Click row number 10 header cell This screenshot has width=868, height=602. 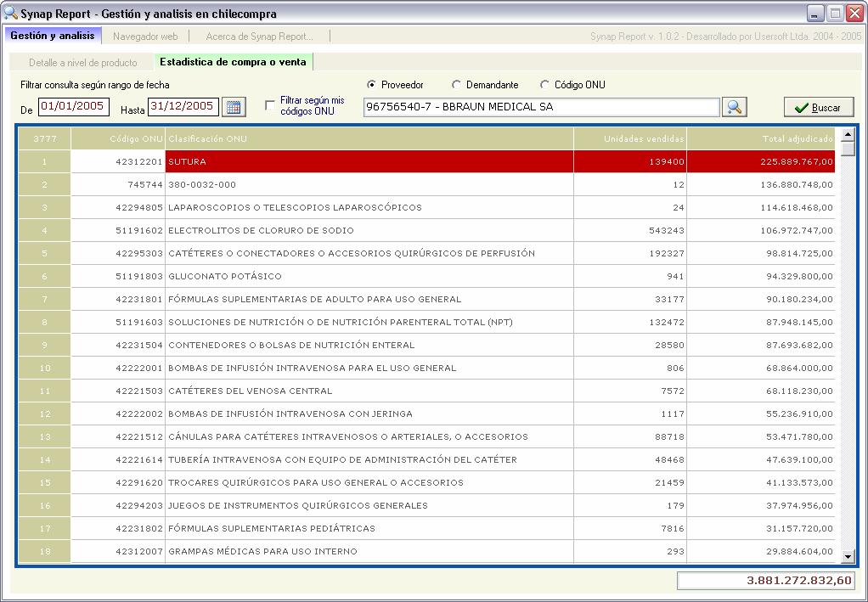(x=45, y=368)
